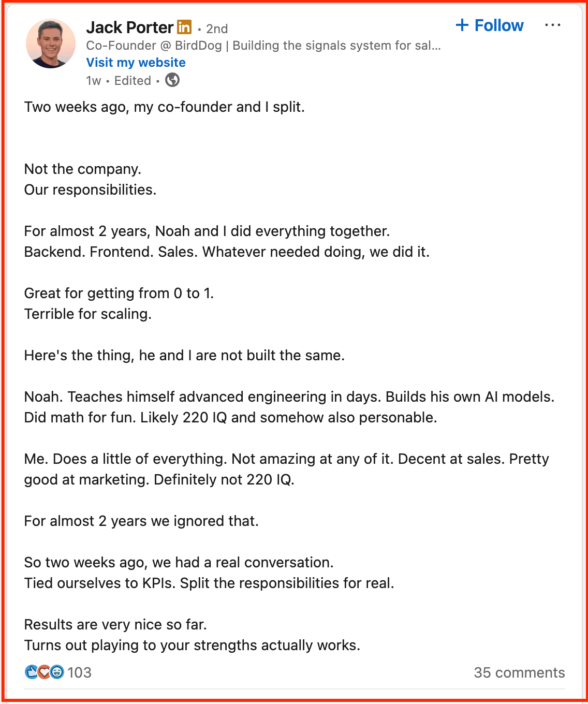Image resolution: width=588 pixels, height=704 pixels.
Task: Click the 1w post timestamp
Action: pyautogui.click(x=94, y=81)
